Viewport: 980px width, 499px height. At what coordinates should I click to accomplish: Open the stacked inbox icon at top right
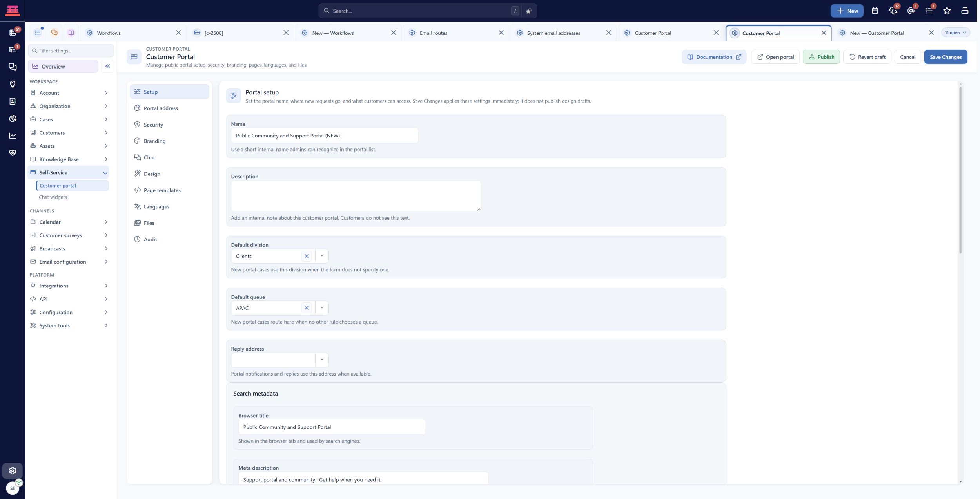pyautogui.click(x=965, y=11)
